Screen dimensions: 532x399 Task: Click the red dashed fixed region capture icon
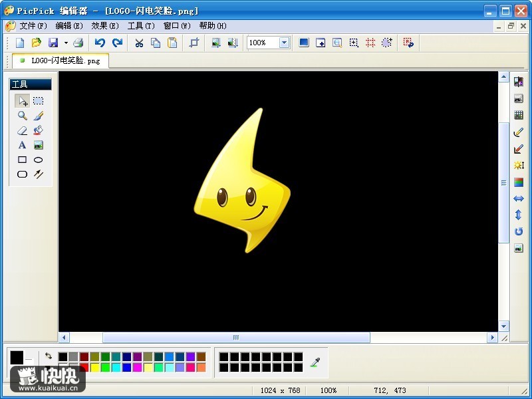(x=370, y=43)
